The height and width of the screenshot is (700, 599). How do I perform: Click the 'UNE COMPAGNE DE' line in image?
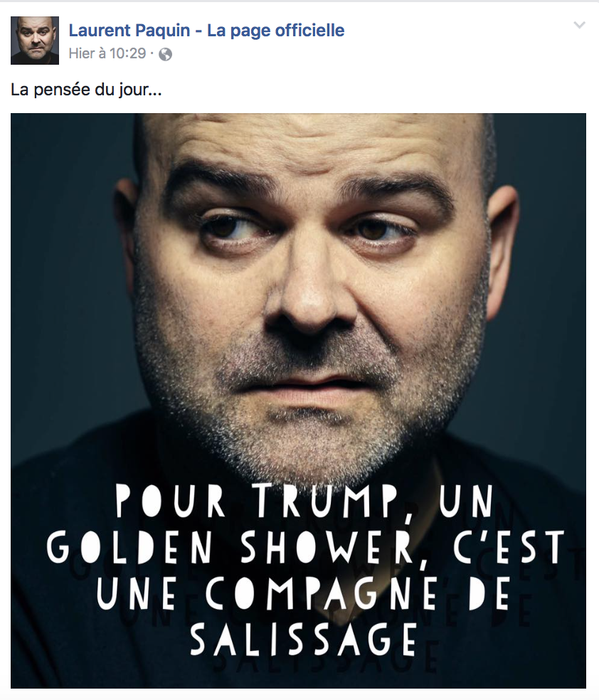tap(303, 594)
